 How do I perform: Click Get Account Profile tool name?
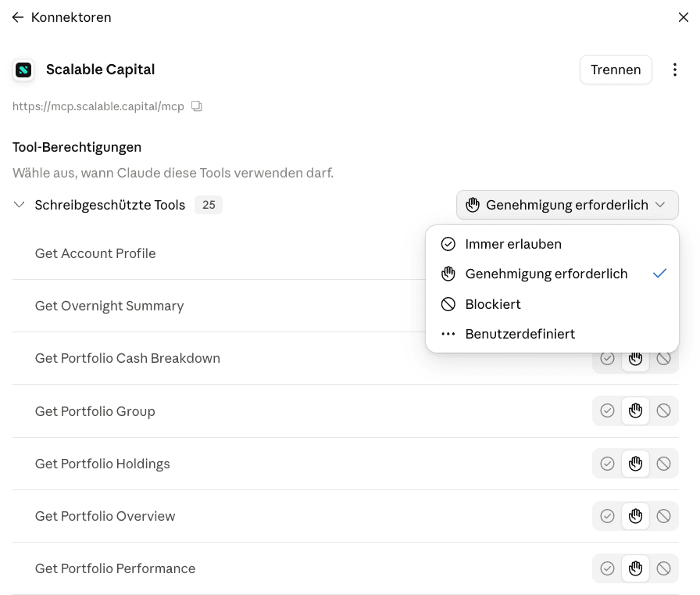click(95, 253)
